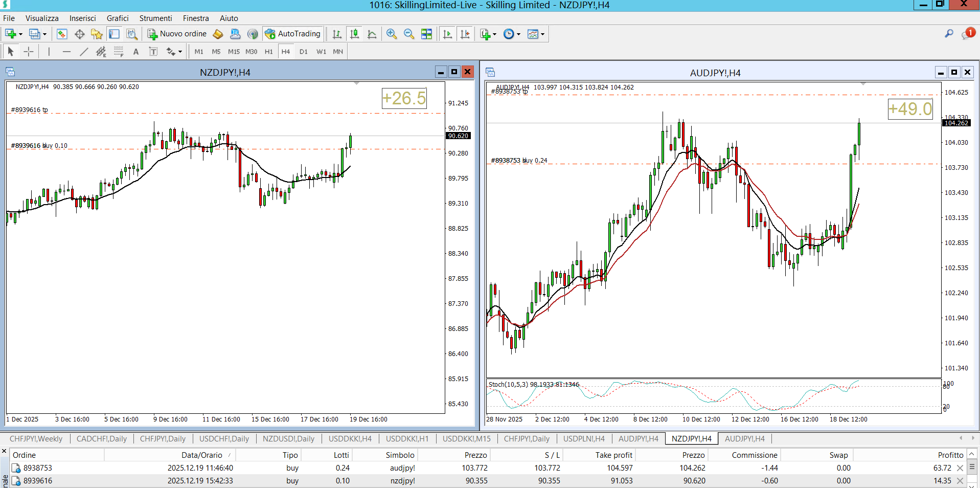
Task: Switch chart to candlestick display
Action: [x=354, y=34]
